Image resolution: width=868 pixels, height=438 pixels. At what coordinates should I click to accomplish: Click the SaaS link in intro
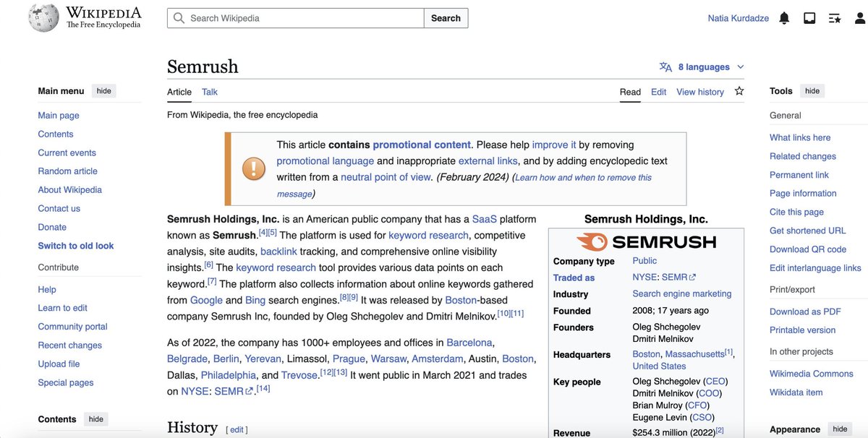coord(485,219)
